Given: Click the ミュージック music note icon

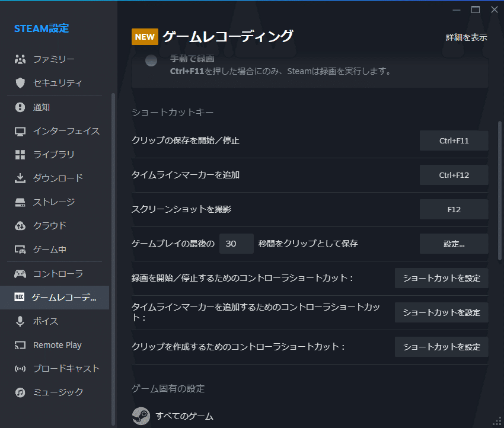Looking at the screenshot, I should 20,392.
